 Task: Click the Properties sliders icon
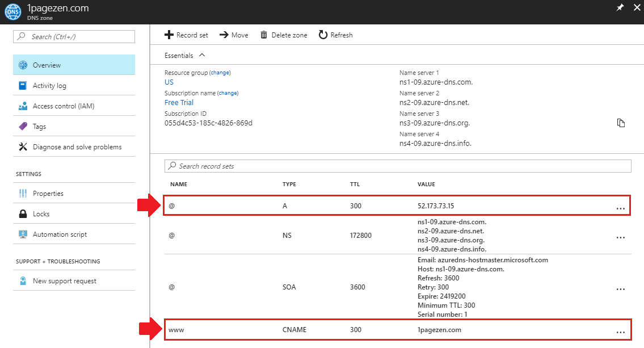click(x=23, y=193)
